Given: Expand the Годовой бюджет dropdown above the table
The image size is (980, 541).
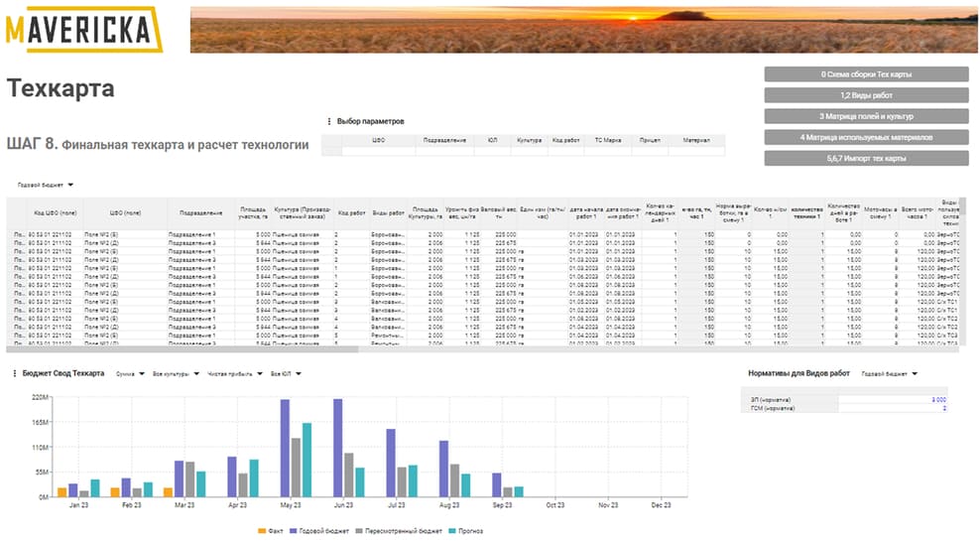Looking at the screenshot, I should (46, 185).
